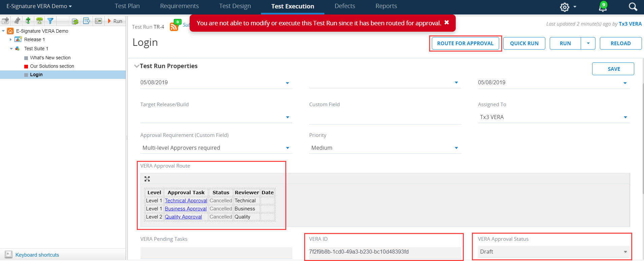
Task: Open the settings gear menu
Action: (565, 7)
